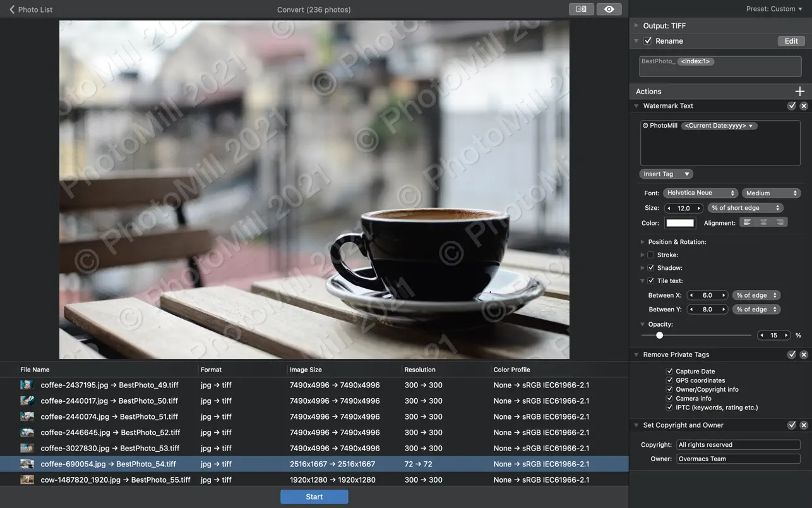Image resolution: width=812 pixels, height=508 pixels.
Task: Remove the Set Copyright and Owner action
Action: (x=804, y=425)
